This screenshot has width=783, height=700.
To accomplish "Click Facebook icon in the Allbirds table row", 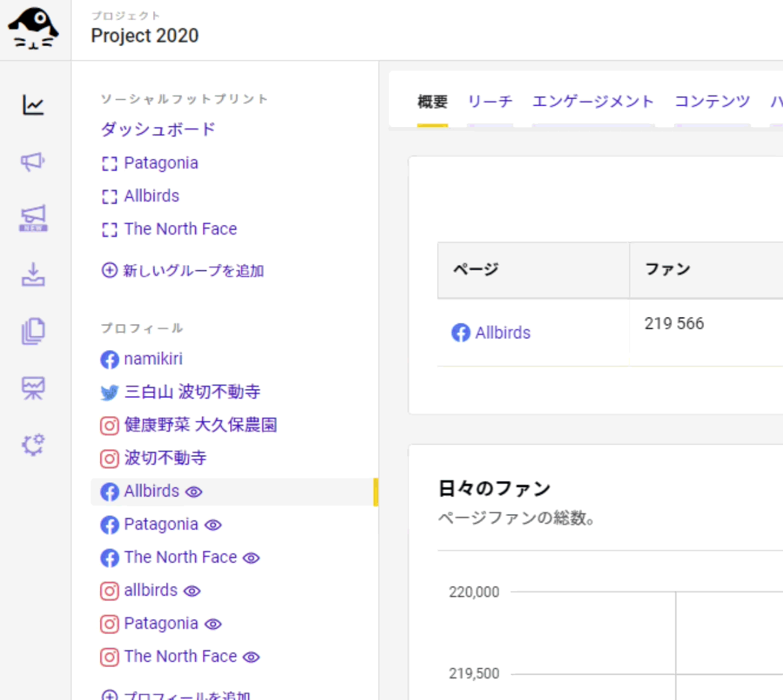I will [x=461, y=333].
